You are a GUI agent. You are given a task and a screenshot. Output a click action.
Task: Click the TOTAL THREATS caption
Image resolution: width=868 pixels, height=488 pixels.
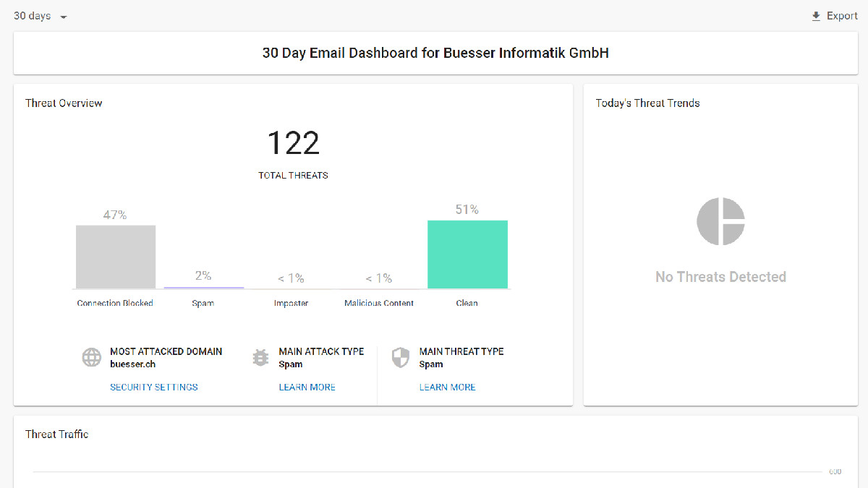294,175
